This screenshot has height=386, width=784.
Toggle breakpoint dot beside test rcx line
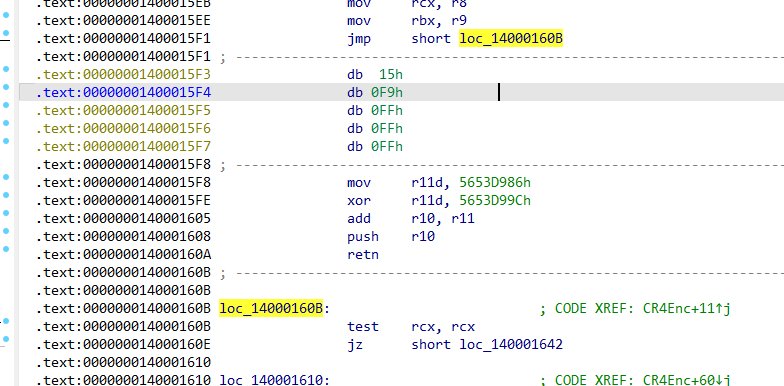pyautogui.click(x=6, y=321)
